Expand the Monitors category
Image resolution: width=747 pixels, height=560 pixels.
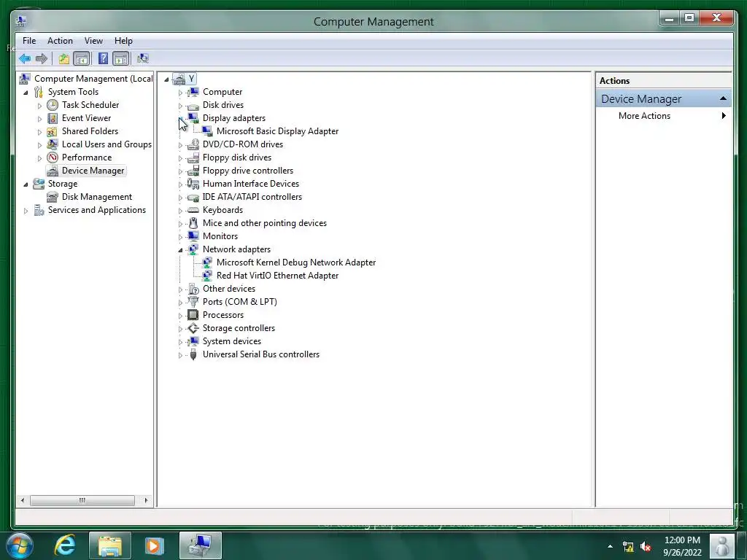[180, 237]
